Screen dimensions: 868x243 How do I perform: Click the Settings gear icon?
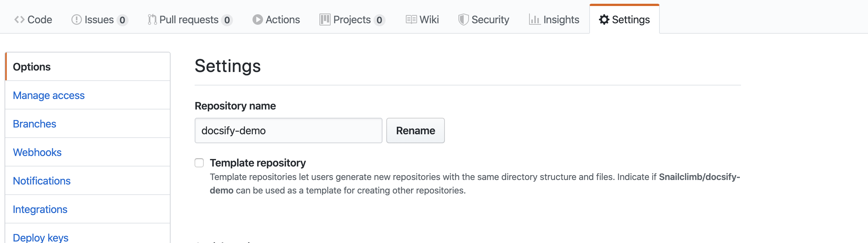604,19
